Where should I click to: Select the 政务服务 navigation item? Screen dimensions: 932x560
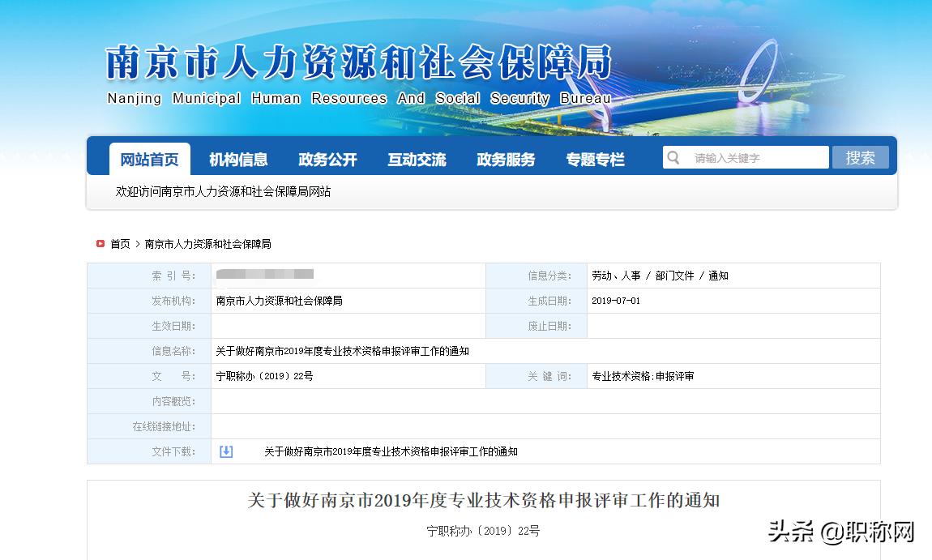coord(505,159)
